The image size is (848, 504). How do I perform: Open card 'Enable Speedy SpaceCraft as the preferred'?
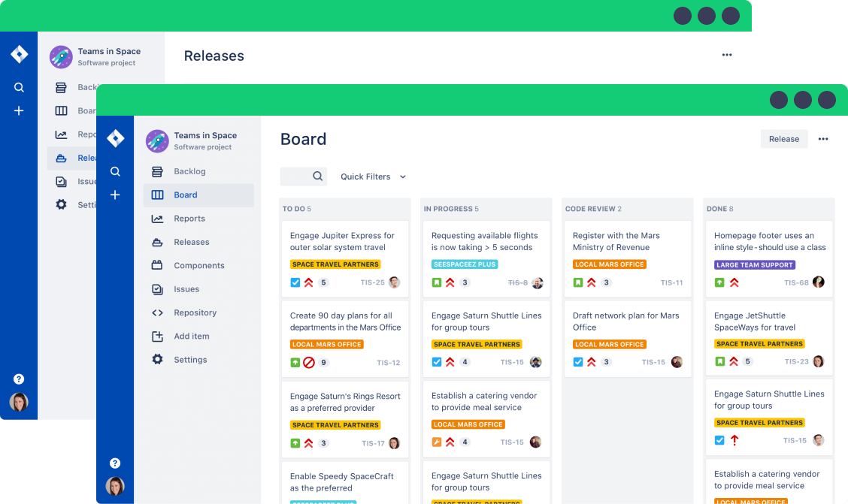(345, 483)
